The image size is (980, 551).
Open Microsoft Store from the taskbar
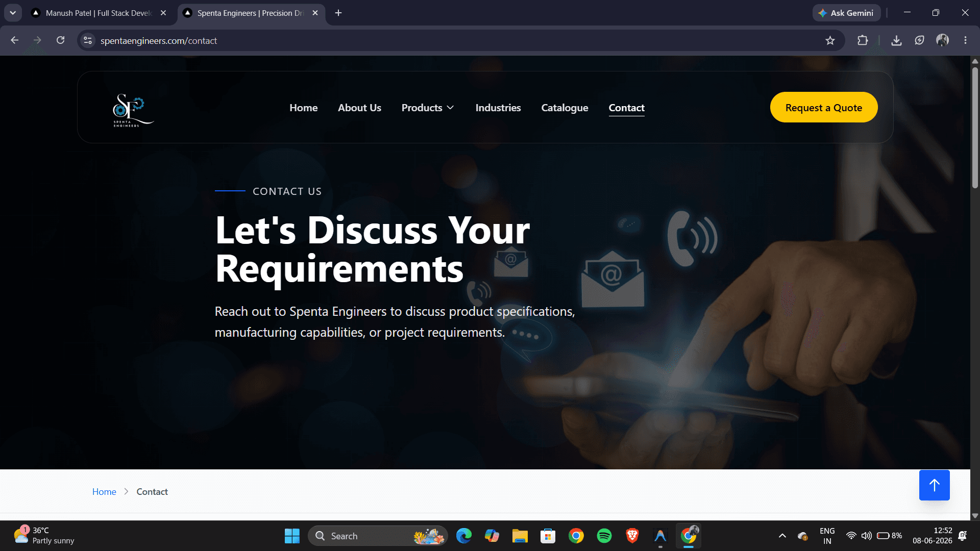pyautogui.click(x=548, y=536)
